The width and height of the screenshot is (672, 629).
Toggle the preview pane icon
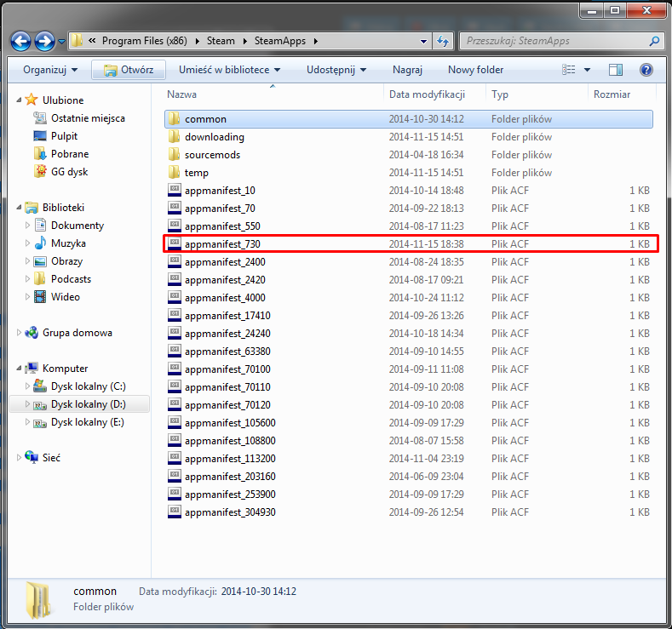(616, 69)
